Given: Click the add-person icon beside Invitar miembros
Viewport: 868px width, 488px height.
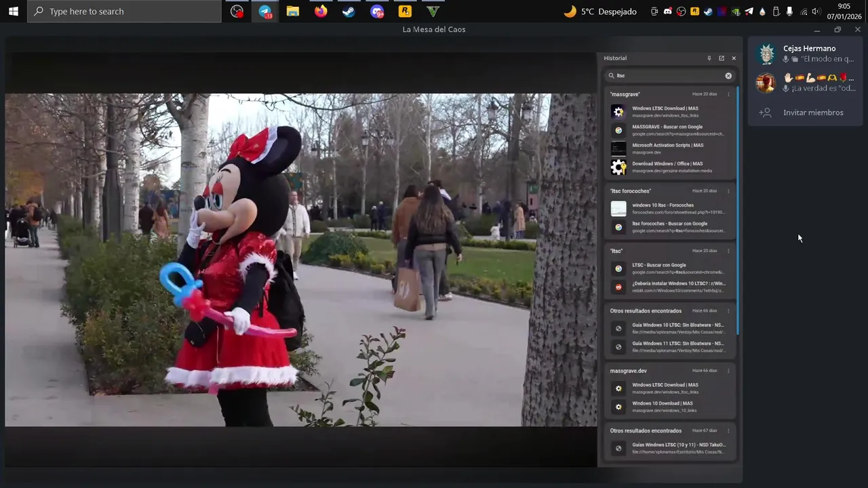Looking at the screenshot, I should (x=766, y=113).
